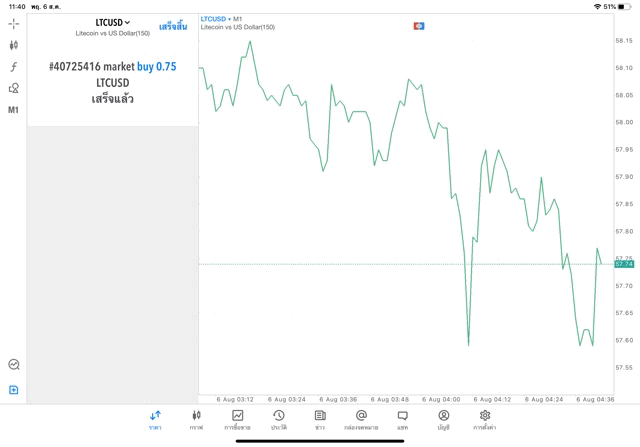
Task: Tap the green 57.74 current price label
Action: [x=624, y=264]
